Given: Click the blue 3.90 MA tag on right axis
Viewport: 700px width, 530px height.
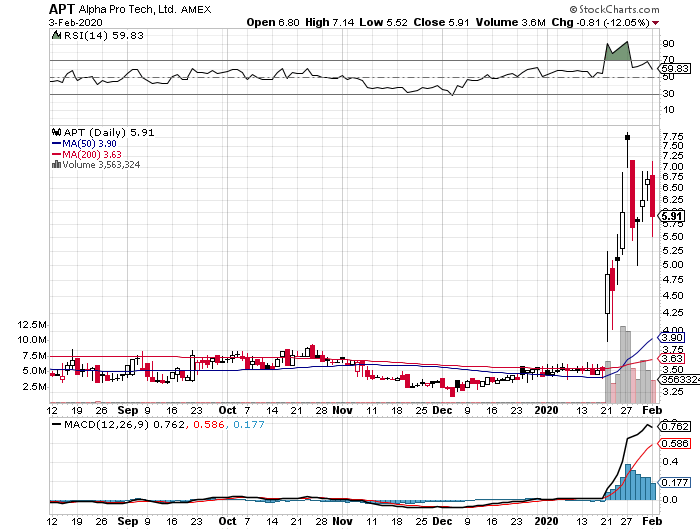Looking at the screenshot, I should [x=672, y=338].
